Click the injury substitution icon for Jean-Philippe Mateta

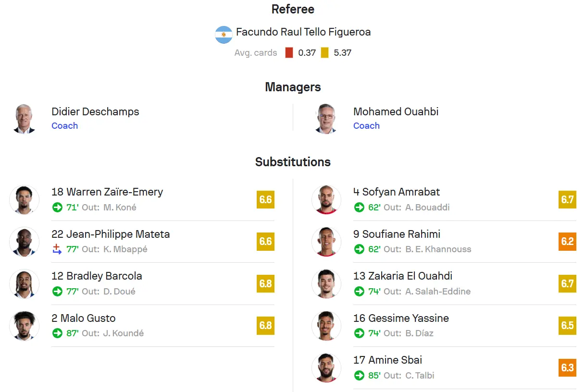pos(57,249)
